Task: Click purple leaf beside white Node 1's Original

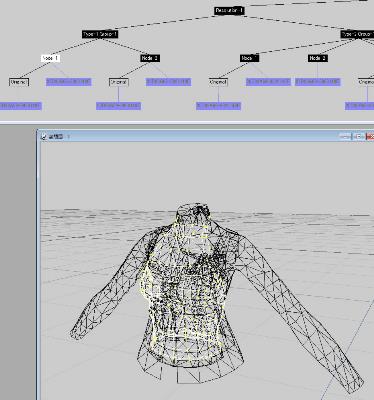Action: (69, 82)
